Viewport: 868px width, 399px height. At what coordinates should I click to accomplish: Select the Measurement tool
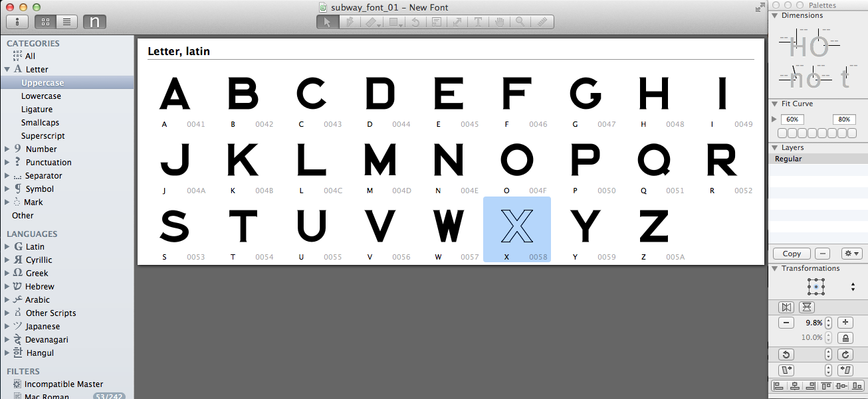[x=542, y=22]
